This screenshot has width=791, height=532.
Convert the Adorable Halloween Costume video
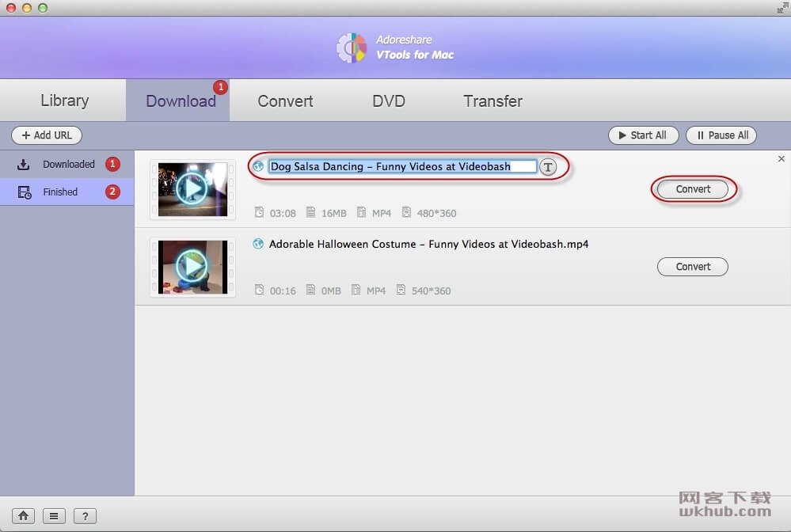(693, 267)
